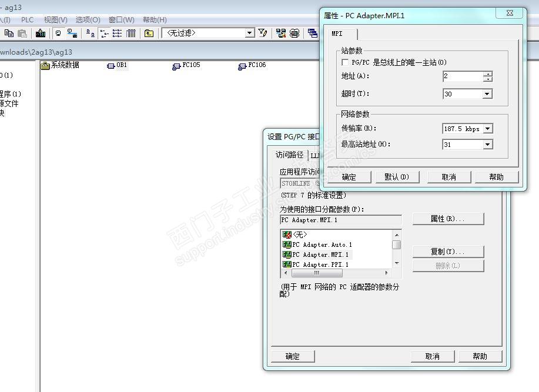The image size is (539, 392).
Task: Click the 属性(R)... button
Action: (x=448, y=219)
